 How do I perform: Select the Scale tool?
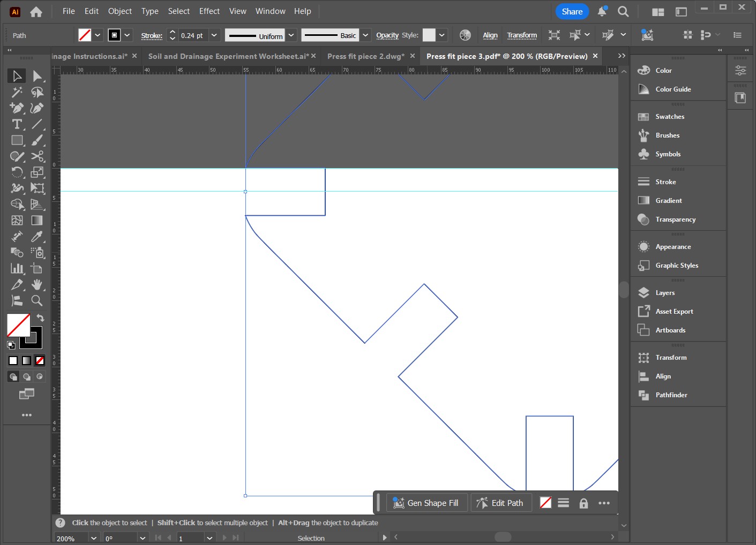point(37,172)
